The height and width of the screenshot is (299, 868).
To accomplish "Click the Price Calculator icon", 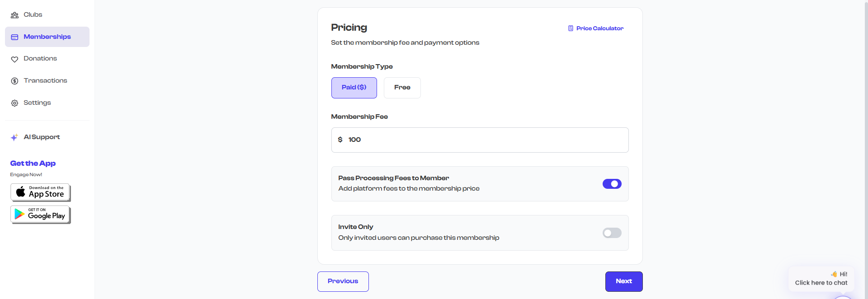I will coord(571,28).
